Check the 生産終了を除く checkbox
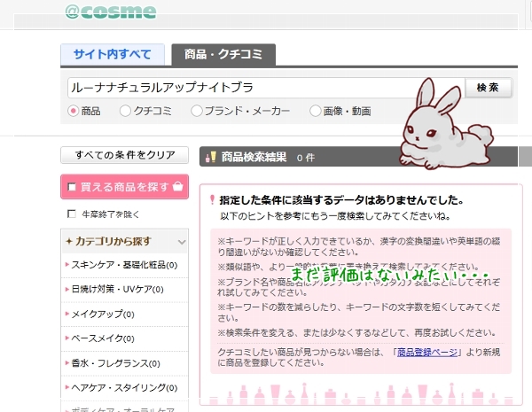Viewport: 532px width, 412px height. point(72,214)
